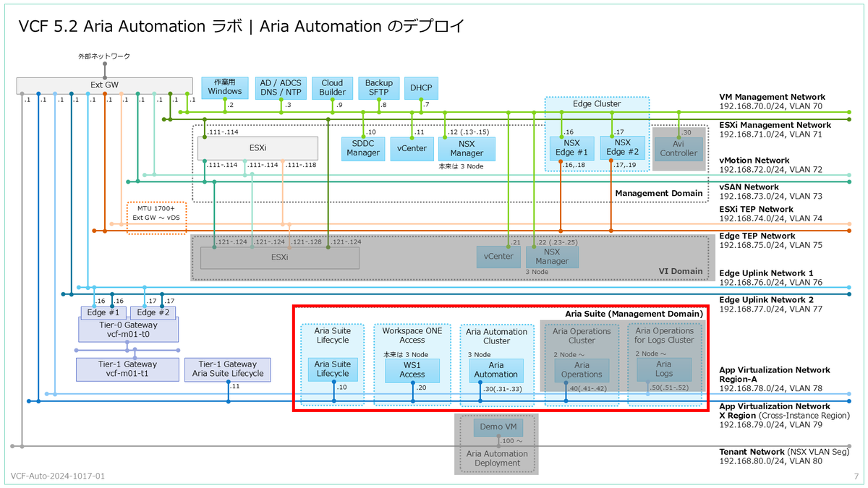
Task: Select the 作業用 Windows box
Action: pos(225,87)
